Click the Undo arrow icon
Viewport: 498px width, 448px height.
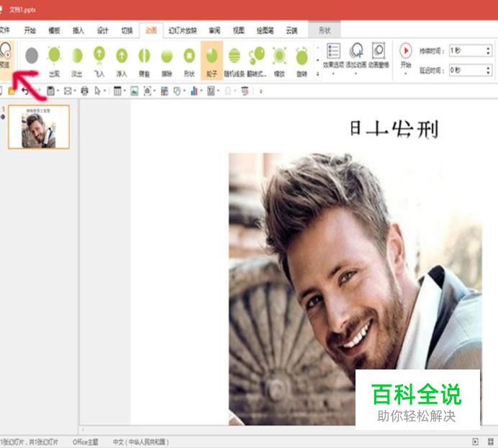[25, 91]
